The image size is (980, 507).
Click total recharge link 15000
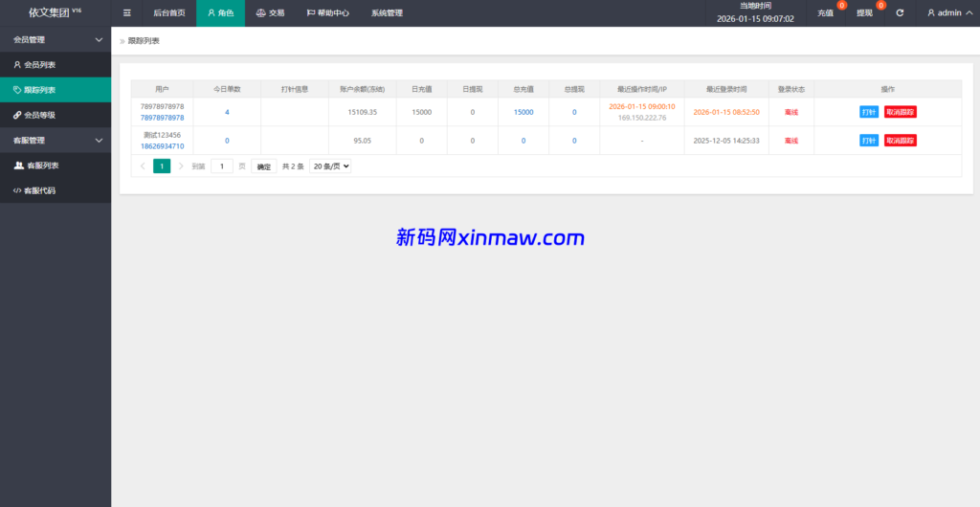tap(523, 112)
